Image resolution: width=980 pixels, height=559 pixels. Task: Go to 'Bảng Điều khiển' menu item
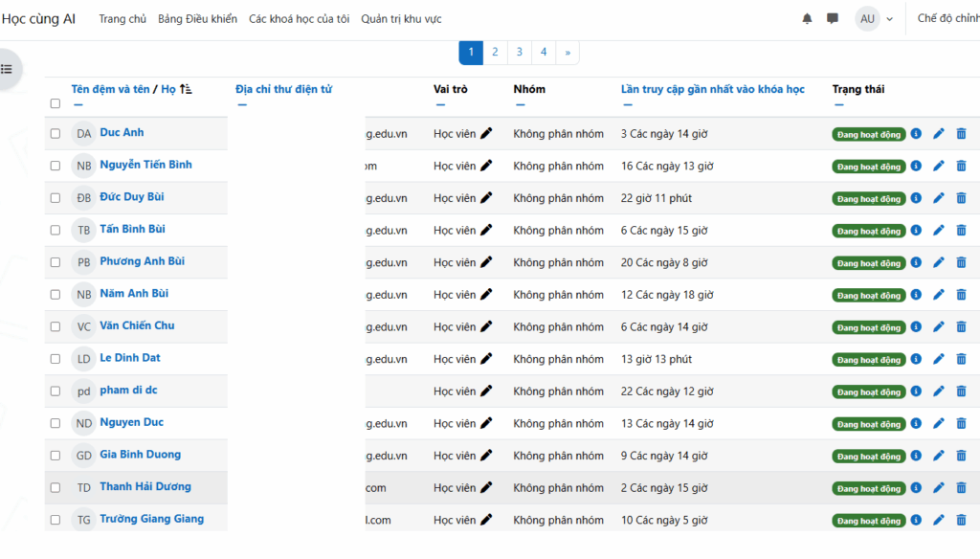pos(197,19)
